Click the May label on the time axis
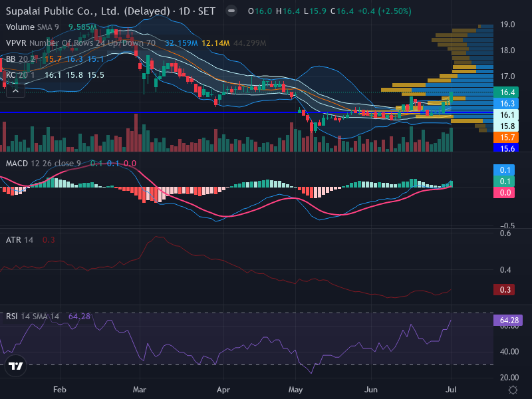Image resolution: width=532 pixels, height=399 pixels. [295, 390]
